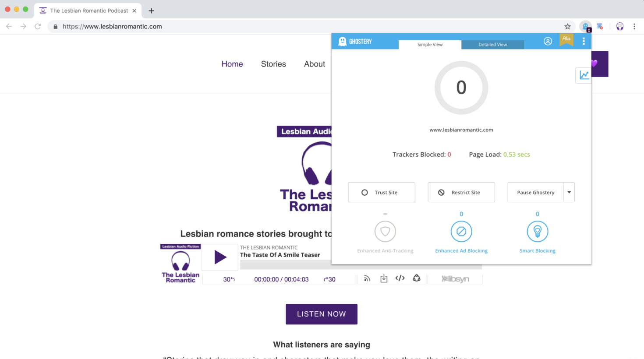
Task: Open a new browser tab
Action: click(151, 11)
